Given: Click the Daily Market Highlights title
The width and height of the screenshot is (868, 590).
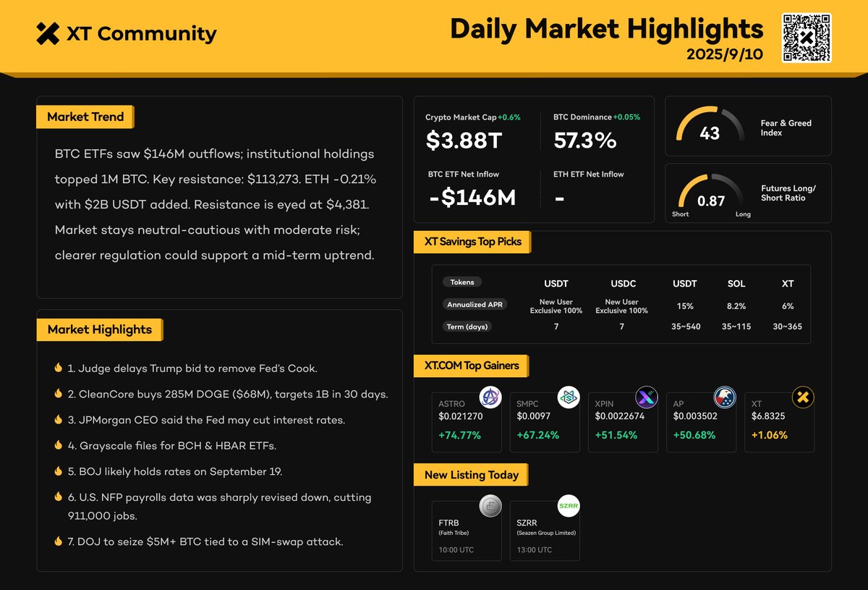Looking at the screenshot, I should [607, 28].
